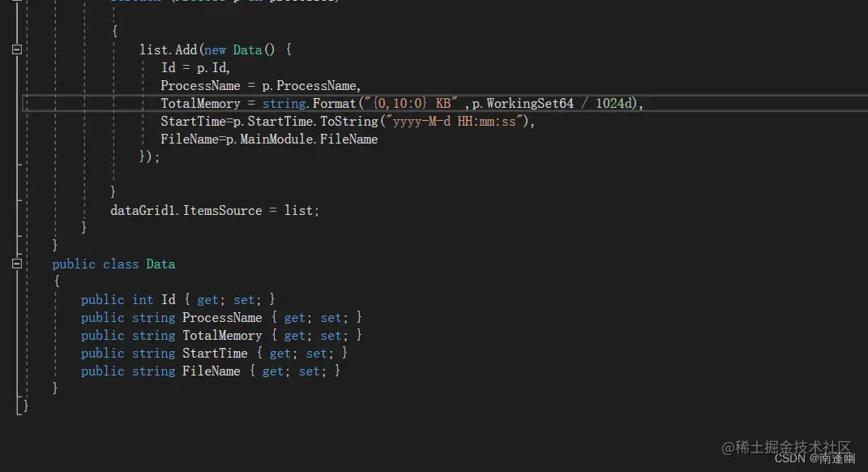
Task: Click the 'list.Add(new Data() {' line
Action: (216, 49)
